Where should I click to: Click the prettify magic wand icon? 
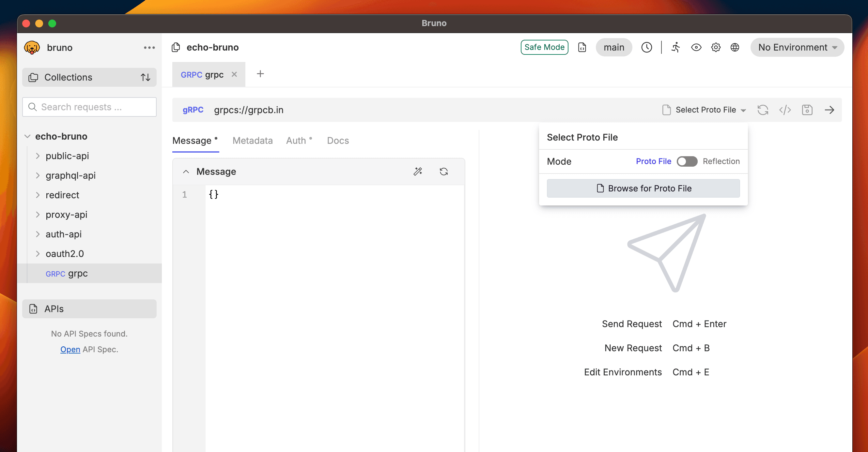[418, 172]
